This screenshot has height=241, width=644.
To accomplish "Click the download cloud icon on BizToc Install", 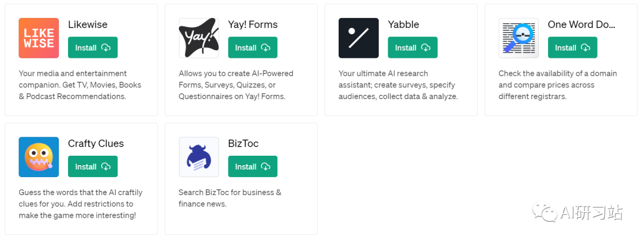I will (266, 166).
